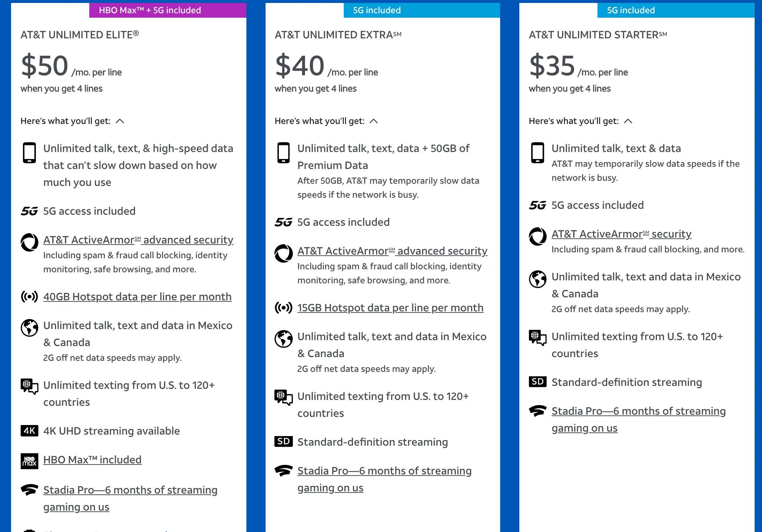762x532 pixels.
Task: Open the HBO Max included link
Action: 92,460
